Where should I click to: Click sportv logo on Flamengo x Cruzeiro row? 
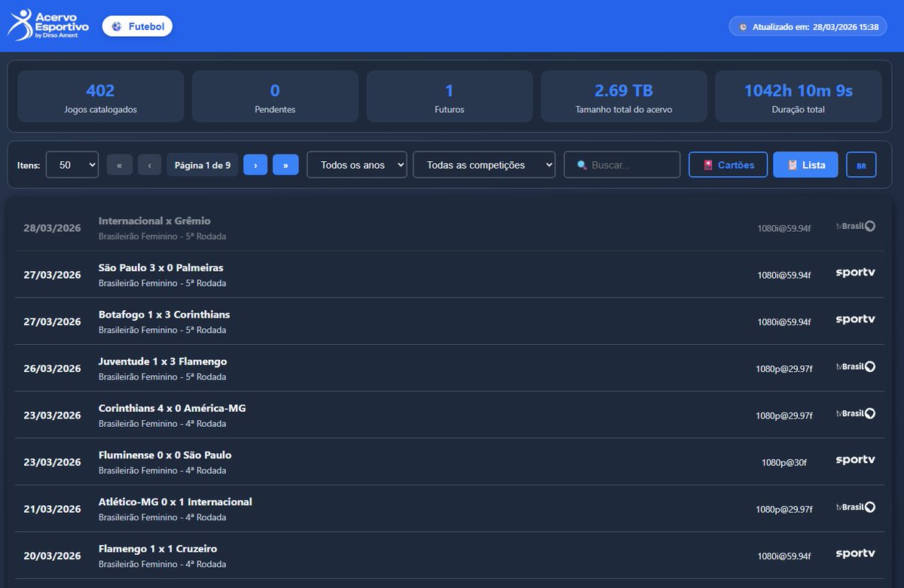coord(856,553)
